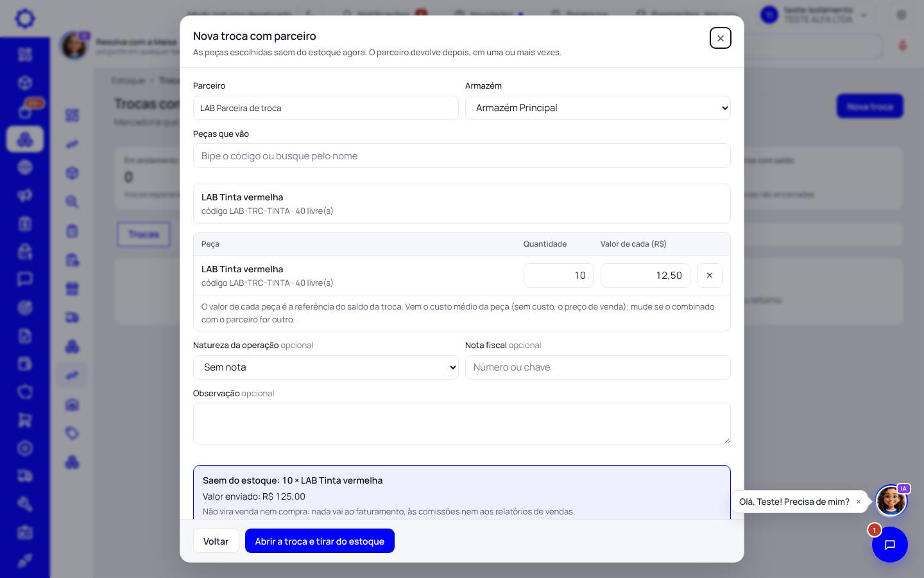Click the IA assistant avatar

click(891, 501)
